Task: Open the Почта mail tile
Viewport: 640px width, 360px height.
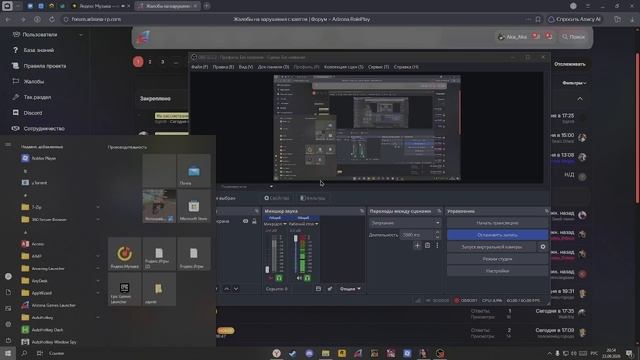Action: (x=194, y=171)
